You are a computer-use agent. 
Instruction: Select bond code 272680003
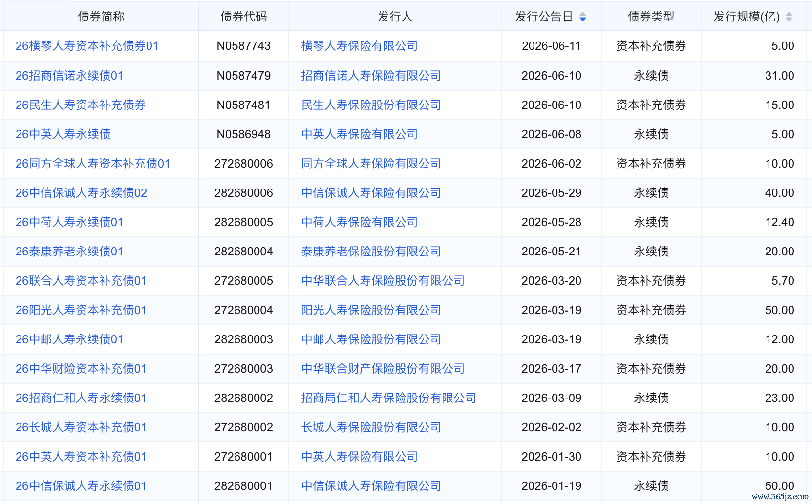[x=244, y=369]
